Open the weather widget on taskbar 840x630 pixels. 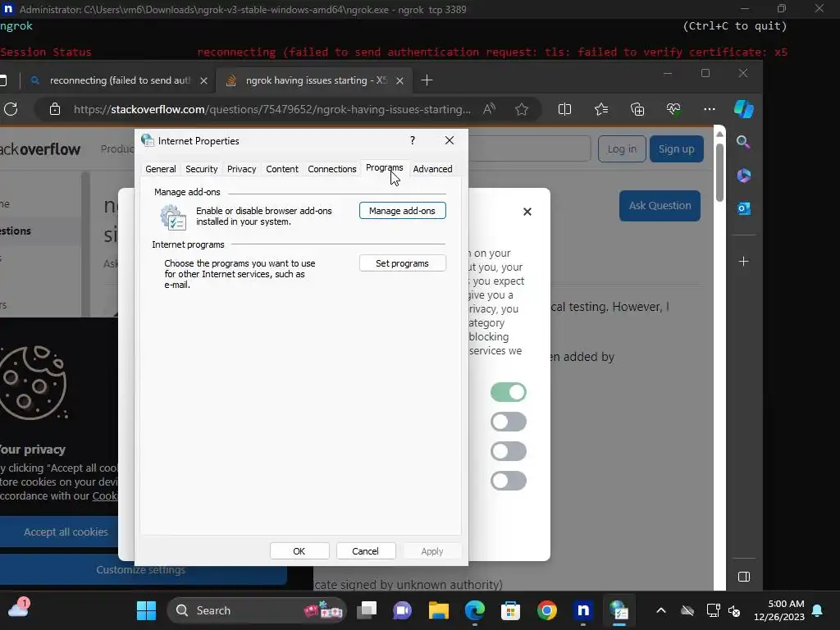pos(18,609)
